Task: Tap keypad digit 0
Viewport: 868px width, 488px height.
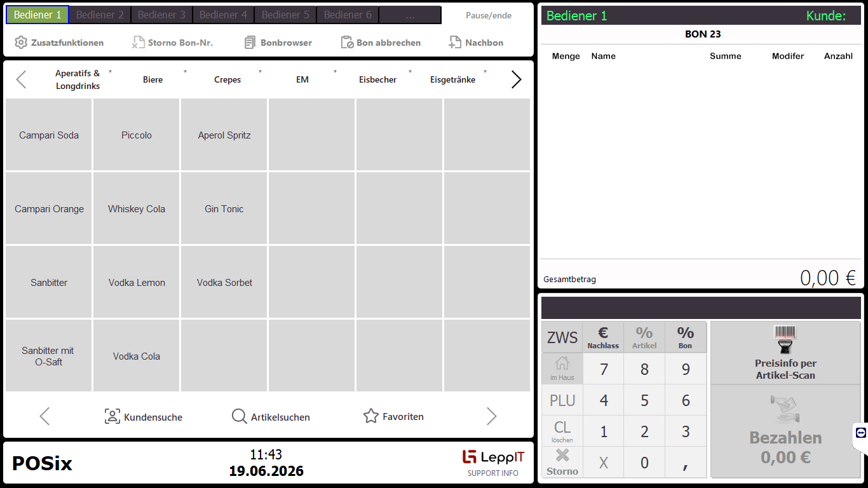Action: coord(644,462)
